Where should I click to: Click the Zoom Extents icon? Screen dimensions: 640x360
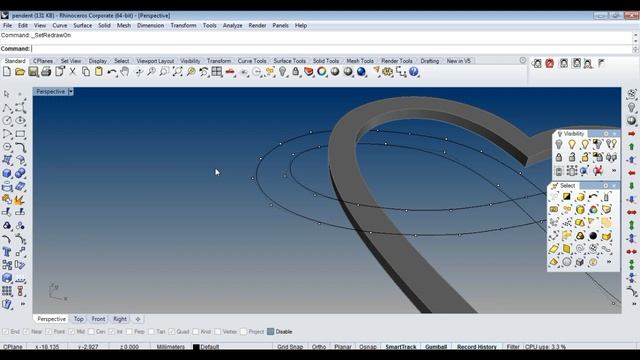tap(178, 72)
